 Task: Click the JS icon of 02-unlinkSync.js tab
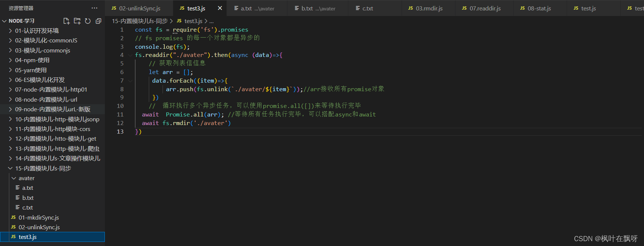[x=114, y=8]
